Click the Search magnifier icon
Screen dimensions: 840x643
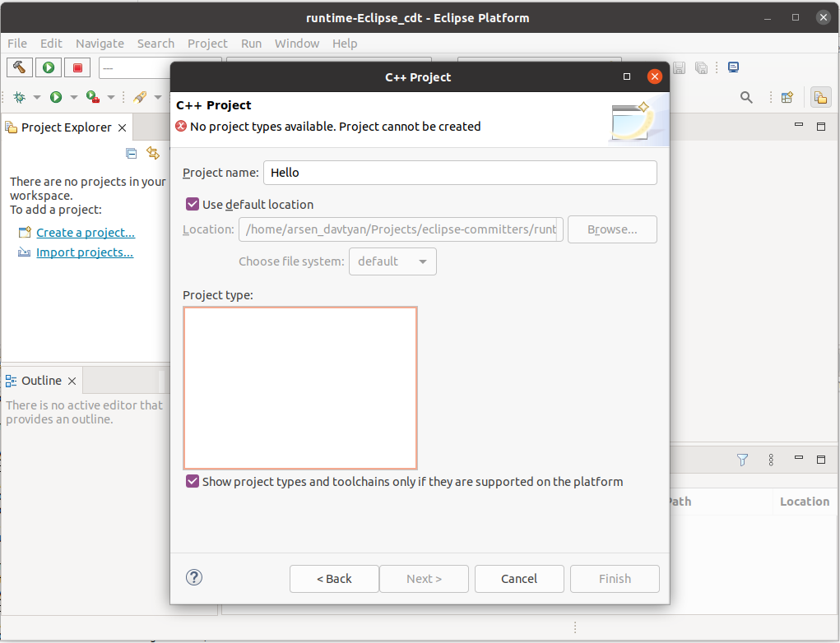click(x=746, y=97)
